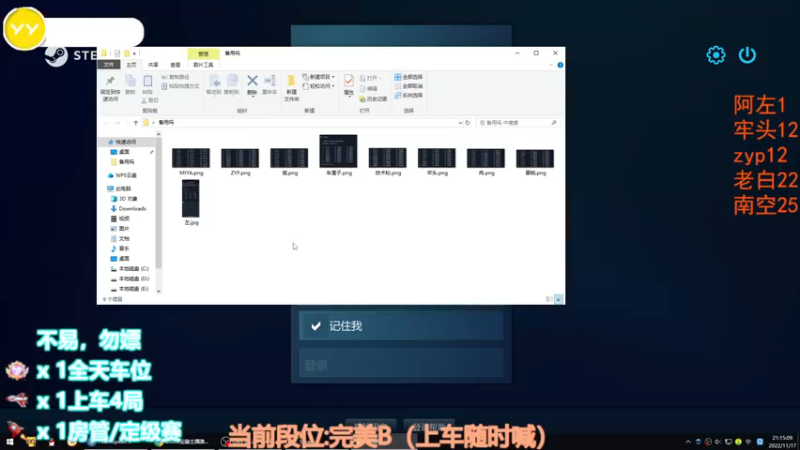The width and height of the screenshot is (800, 450).
Task: Click the forward navigation arrow
Action: coord(117,122)
